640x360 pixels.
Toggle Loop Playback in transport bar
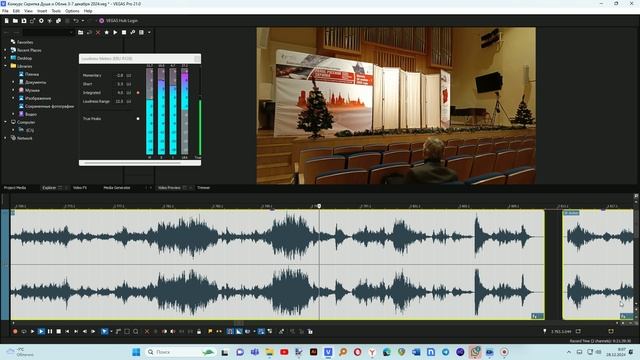24,331
